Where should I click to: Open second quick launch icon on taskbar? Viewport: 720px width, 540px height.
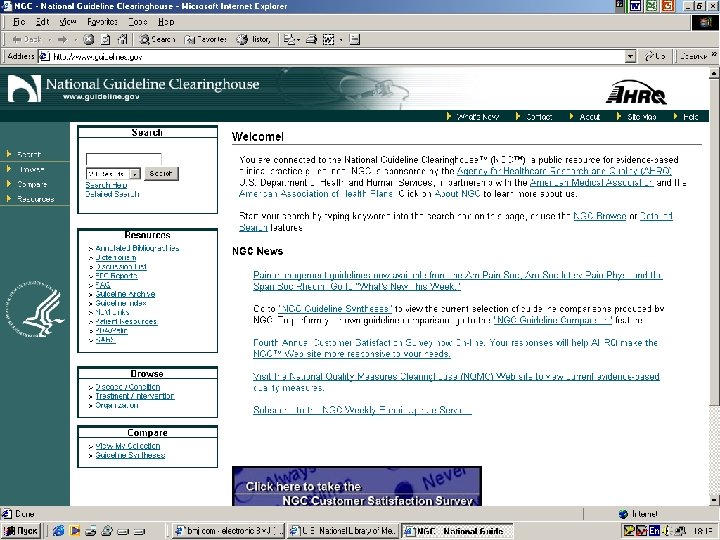coord(74,531)
